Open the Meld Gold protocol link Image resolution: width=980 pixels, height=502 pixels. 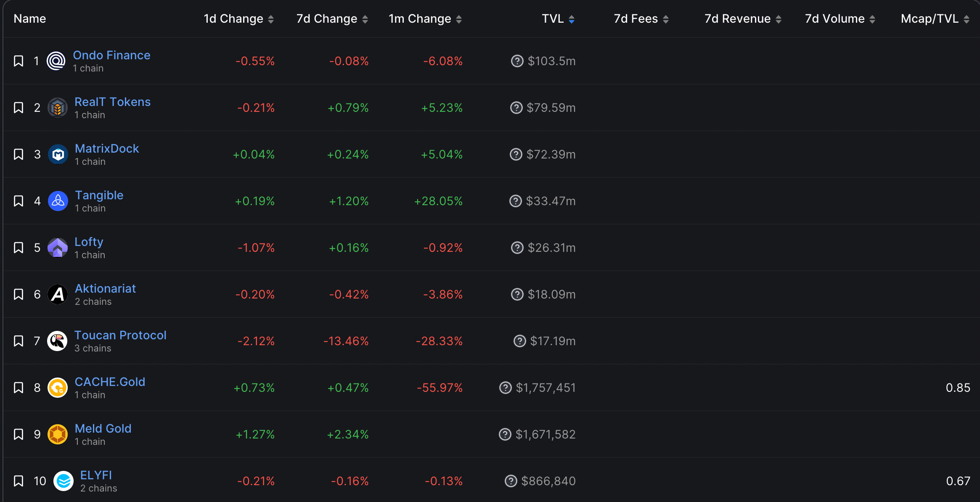(103, 428)
